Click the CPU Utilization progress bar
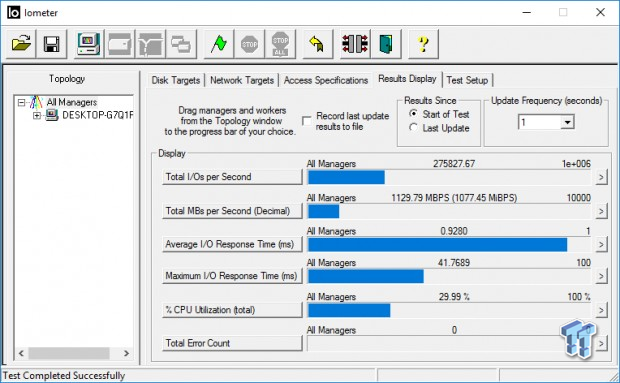The image size is (620, 383). click(449, 310)
